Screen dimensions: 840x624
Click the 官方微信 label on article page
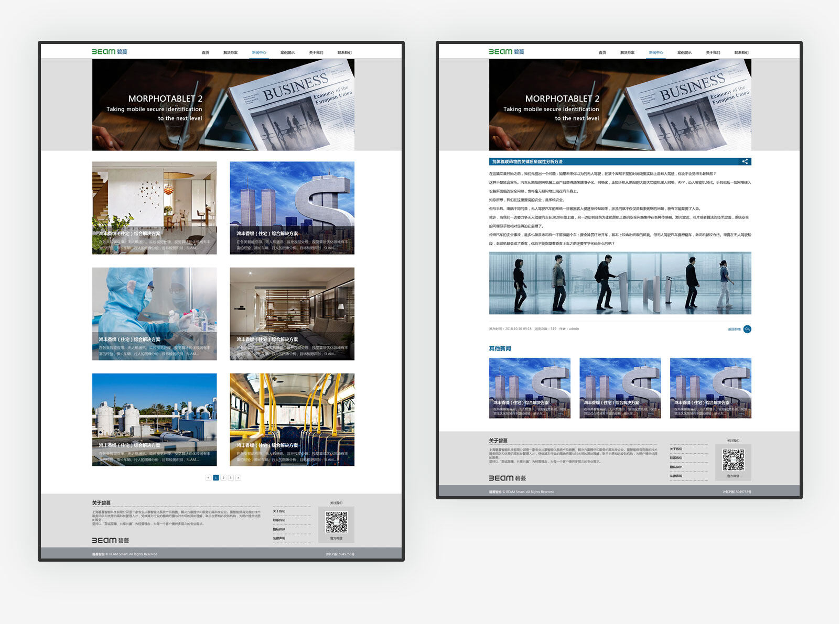[x=733, y=476]
